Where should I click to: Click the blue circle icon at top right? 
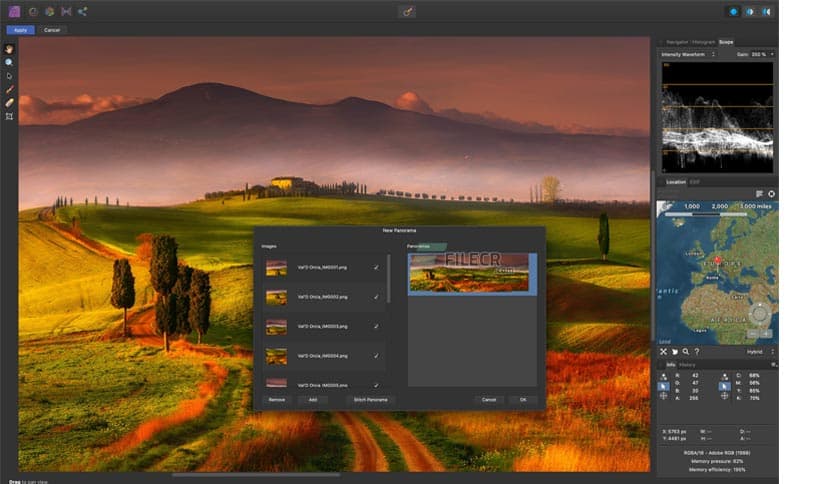[734, 12]
